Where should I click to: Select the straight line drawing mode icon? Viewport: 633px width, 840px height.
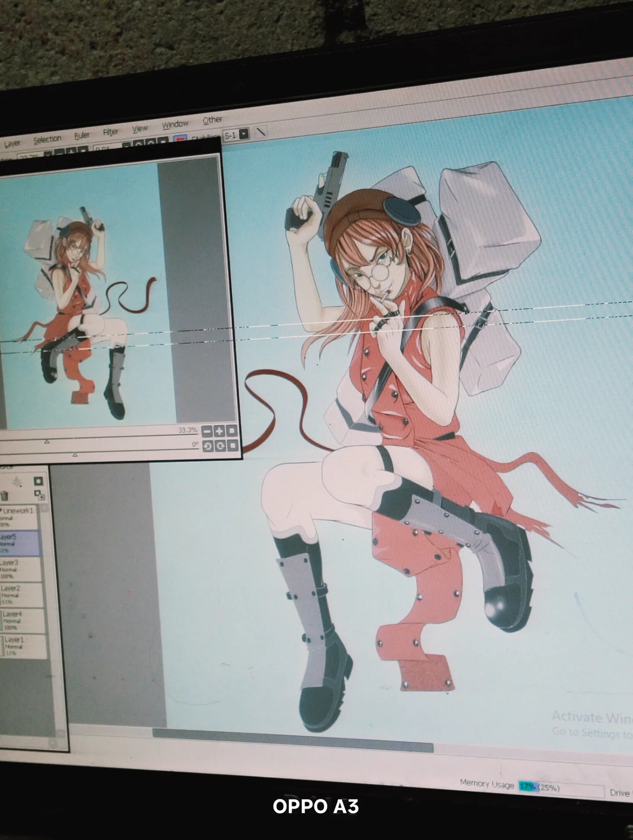pyautogui.click(x=261, y=132)
